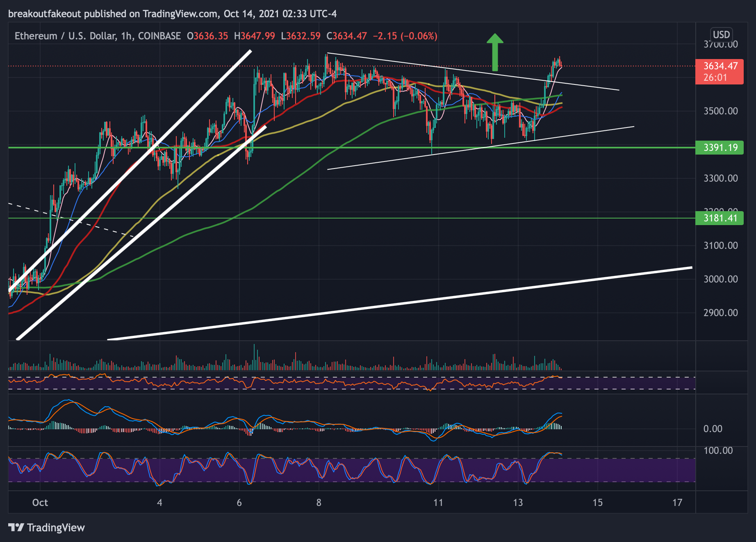756x542 pixels.
Task: Click the publisher header text breakoutfakeout
Action: [x=45, y=14]
